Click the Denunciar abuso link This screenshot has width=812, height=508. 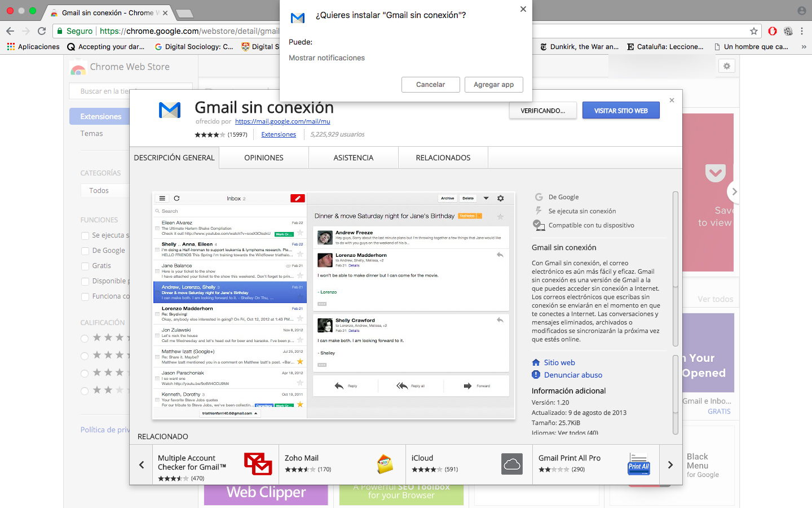coord(572,375)
